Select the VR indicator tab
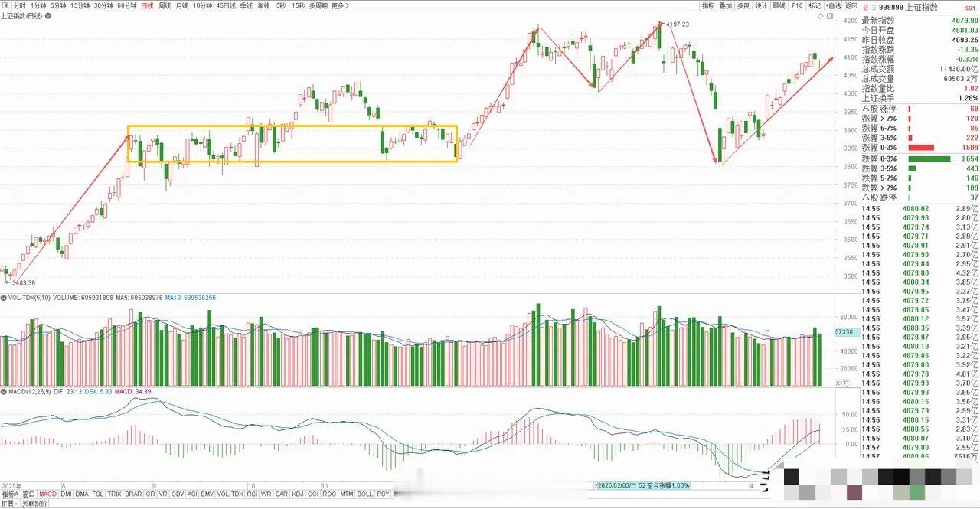The height and width of the screenshot is (509, 980). [x=163, y=494]
